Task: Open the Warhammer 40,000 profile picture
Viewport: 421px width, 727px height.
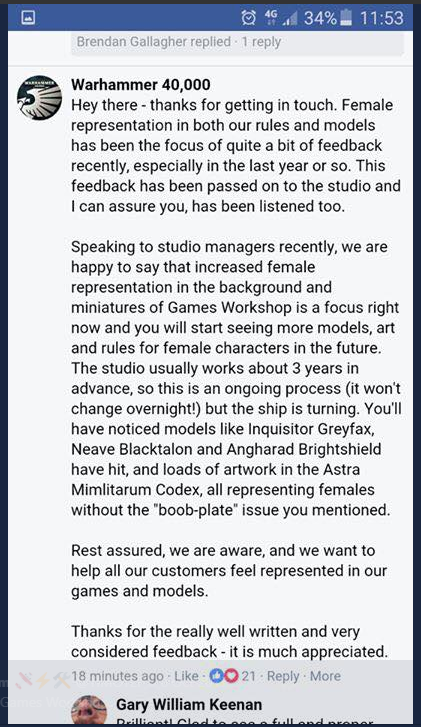Action: point(39,98)
